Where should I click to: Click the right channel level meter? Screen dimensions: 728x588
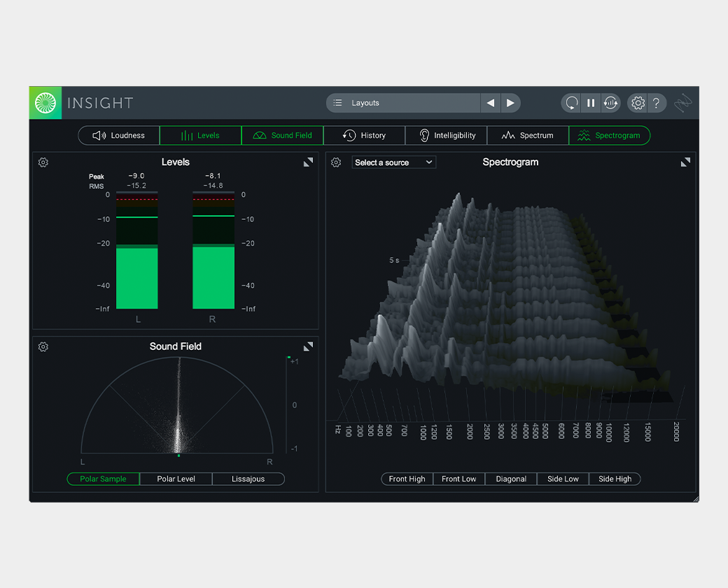coord(213,251)
